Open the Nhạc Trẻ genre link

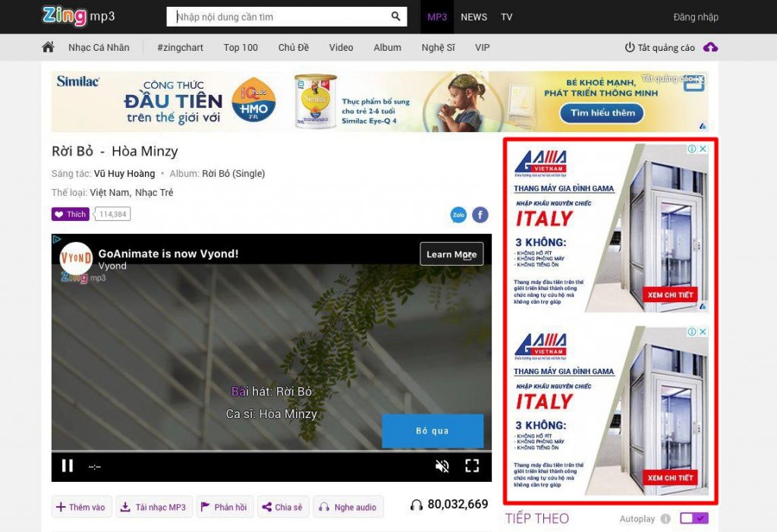[154, 192]
